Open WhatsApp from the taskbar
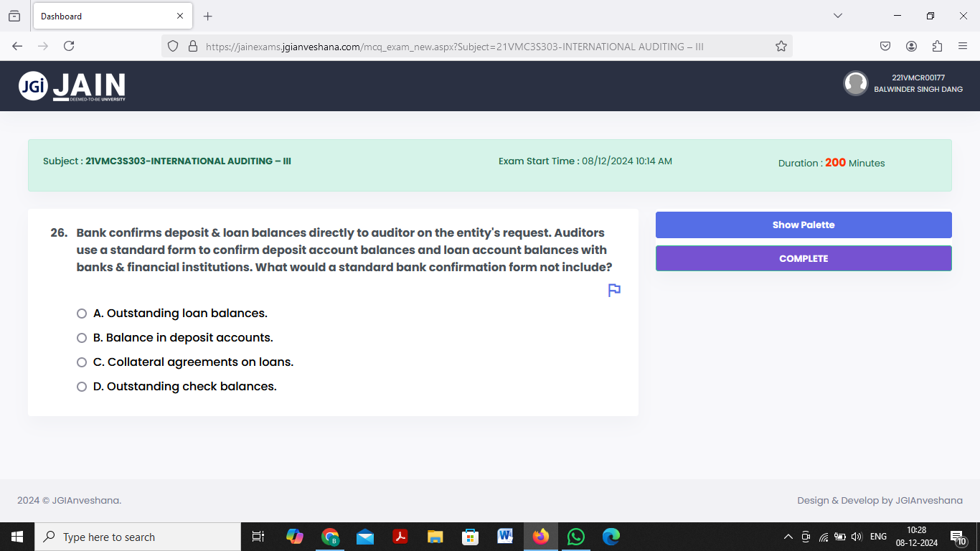The width and height of the screenshot is (980, 551). 575,536
